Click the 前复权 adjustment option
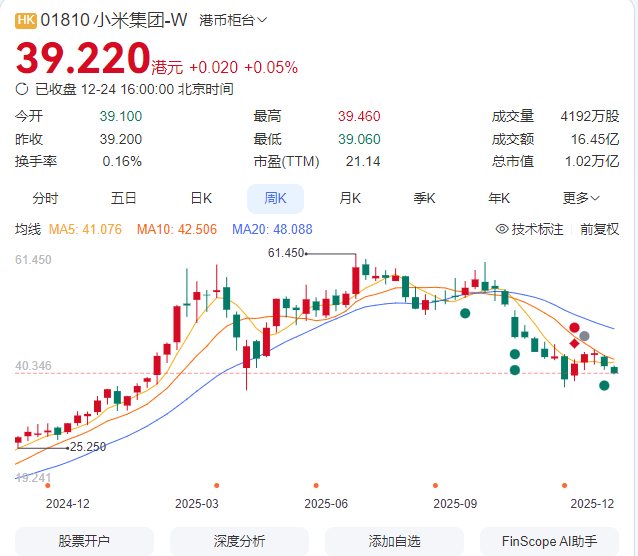638x556 pixels. [599, 229]
